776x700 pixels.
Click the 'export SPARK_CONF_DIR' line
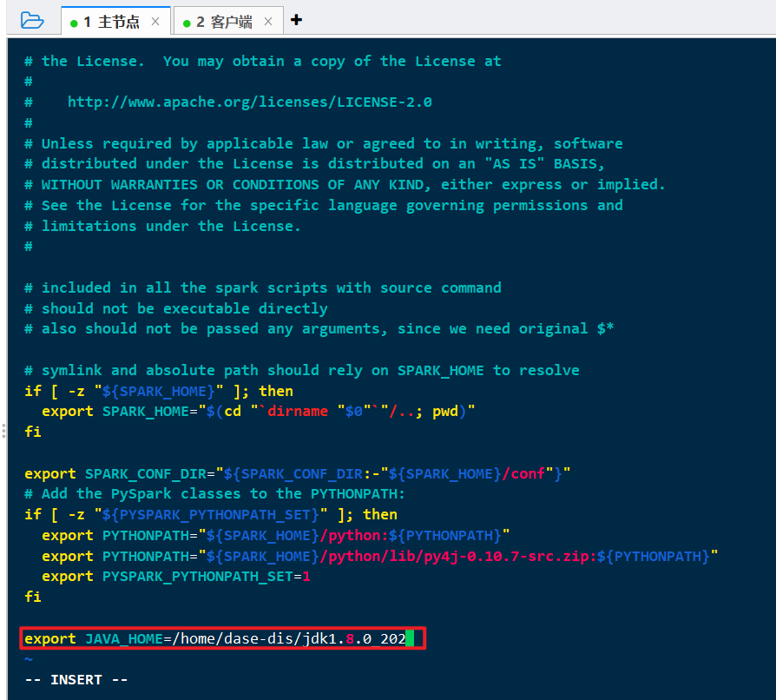point(298,474)
